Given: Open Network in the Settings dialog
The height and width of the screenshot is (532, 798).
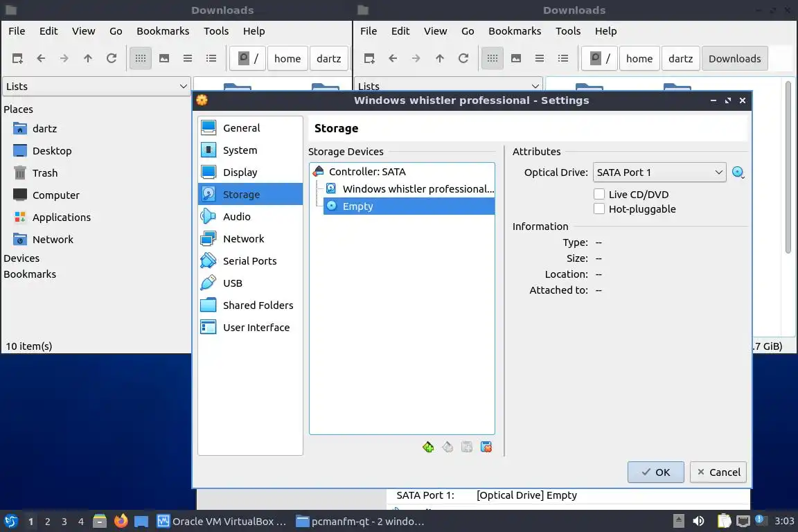Looking at the screenshot, I should (x=250, y=239).
